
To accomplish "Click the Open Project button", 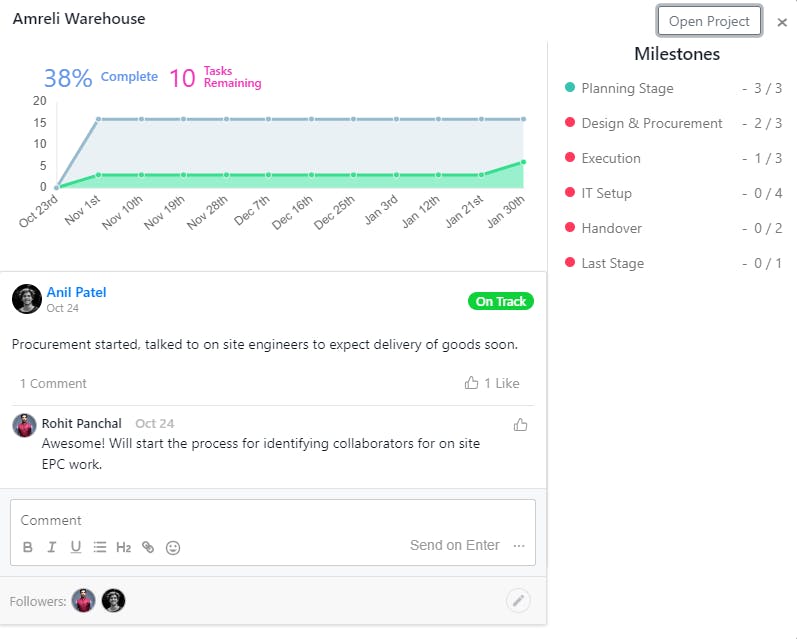I will tap(709, 21).
